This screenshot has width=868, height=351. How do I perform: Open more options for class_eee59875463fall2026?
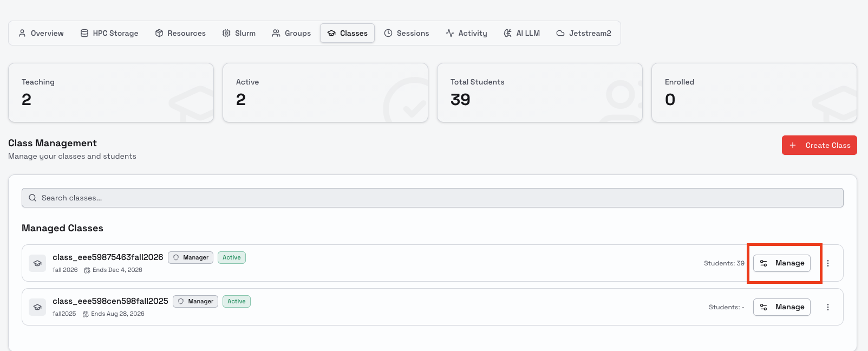point(828,263)
